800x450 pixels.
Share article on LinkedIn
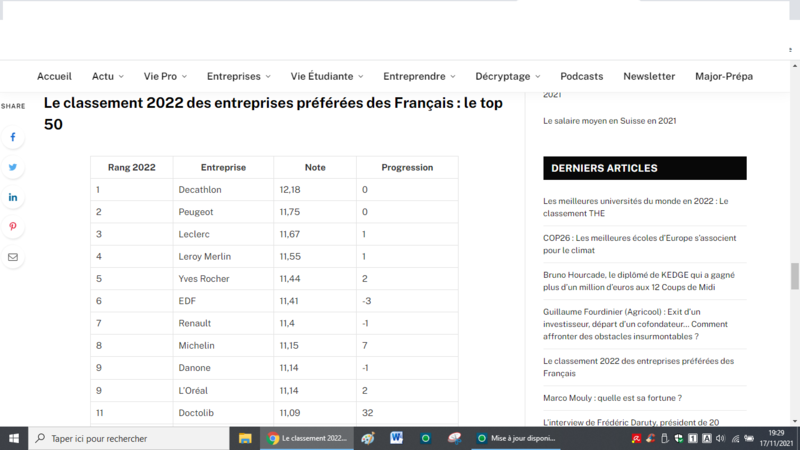tap(13, 197)
